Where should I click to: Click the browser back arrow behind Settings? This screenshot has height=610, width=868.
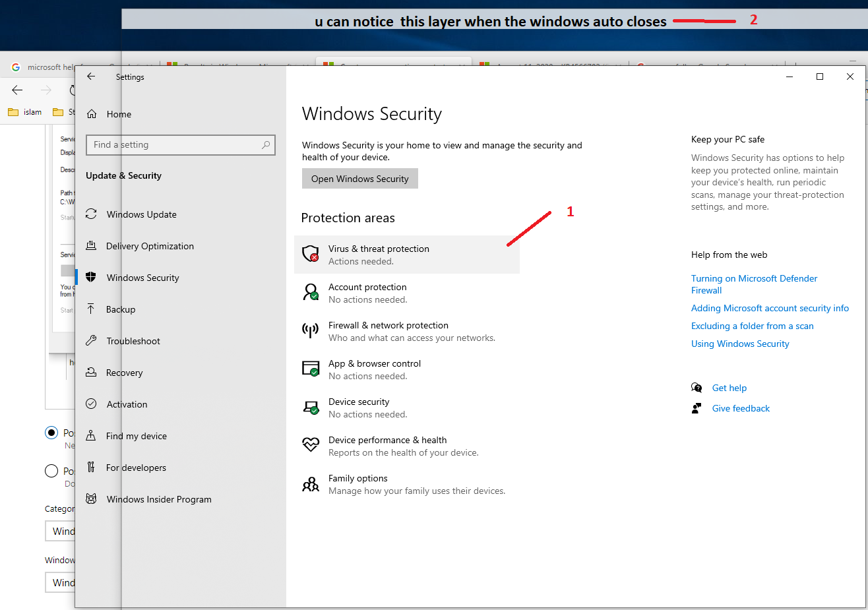coord(18,90)
